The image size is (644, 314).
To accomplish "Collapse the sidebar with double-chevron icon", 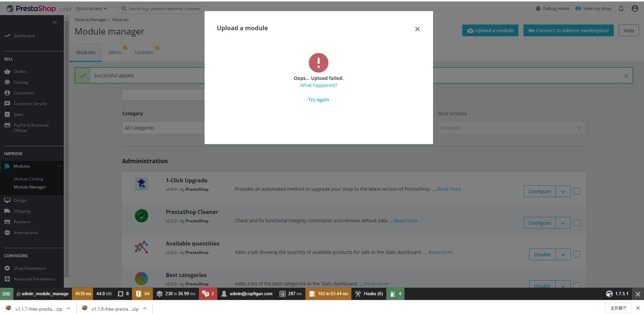I will tap(55, 22).
